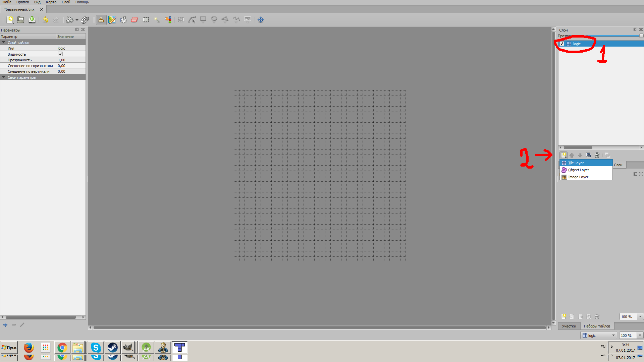This screenshot has width=644, height=362.
Task: Select the Stamp Brush tool
Action: click(101, 20)
